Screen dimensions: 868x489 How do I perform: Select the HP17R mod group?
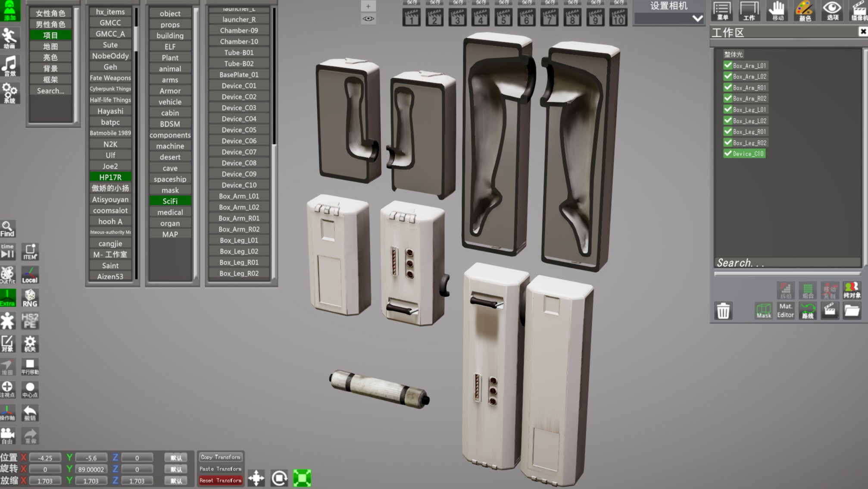tap(110, 177)
